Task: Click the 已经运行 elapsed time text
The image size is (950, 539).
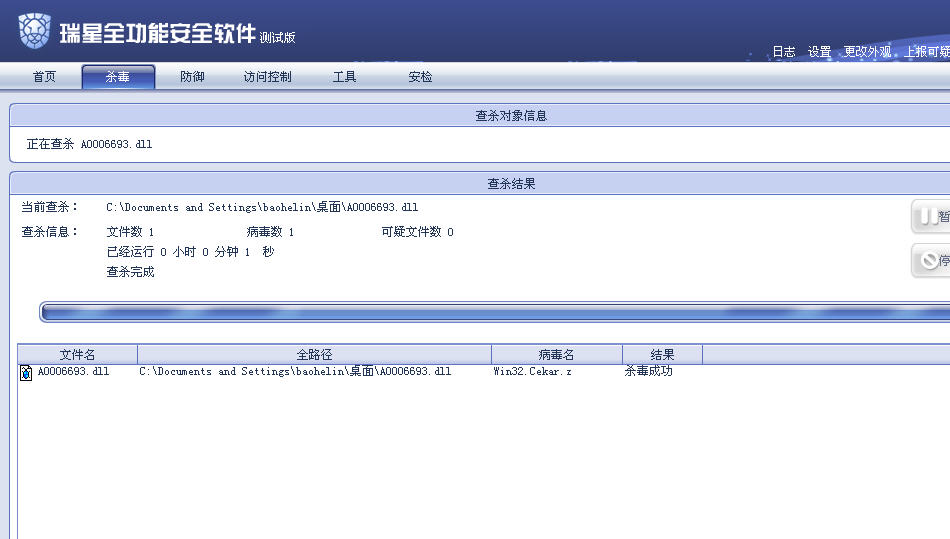Action: 190,252
